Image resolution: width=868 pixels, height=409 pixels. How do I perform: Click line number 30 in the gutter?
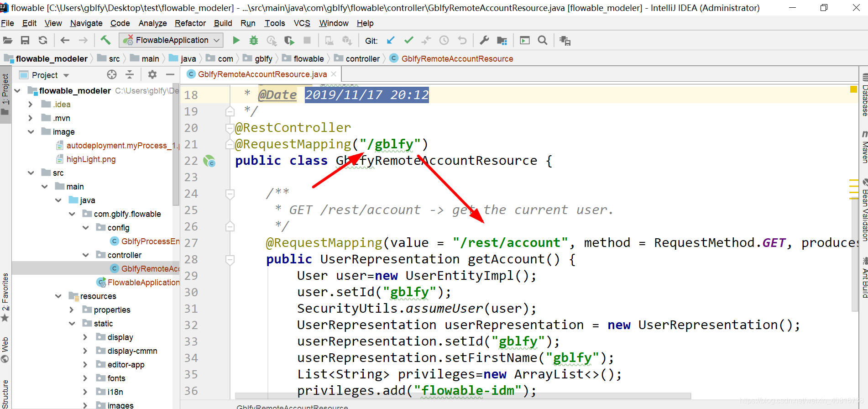point(191,293)
